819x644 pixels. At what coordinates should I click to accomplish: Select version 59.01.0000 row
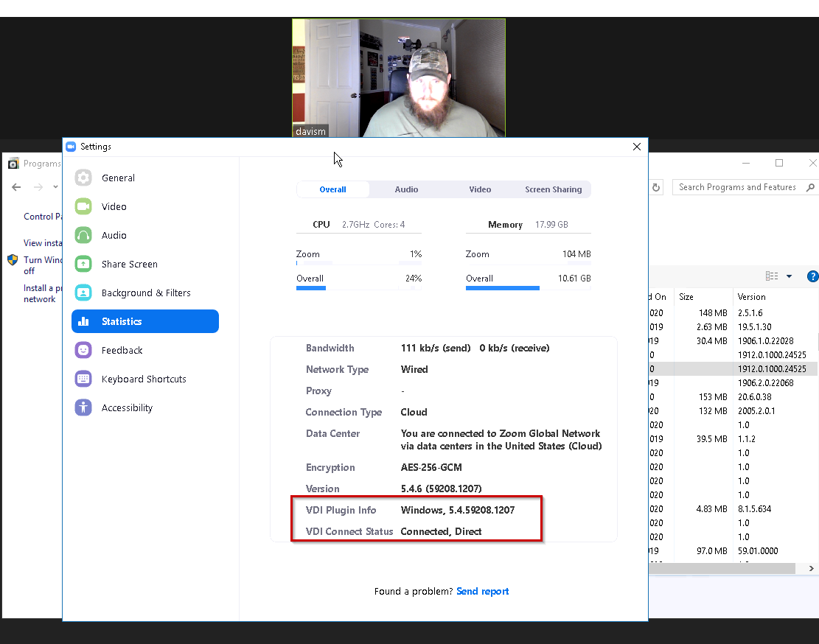click(x=733, y=551)
